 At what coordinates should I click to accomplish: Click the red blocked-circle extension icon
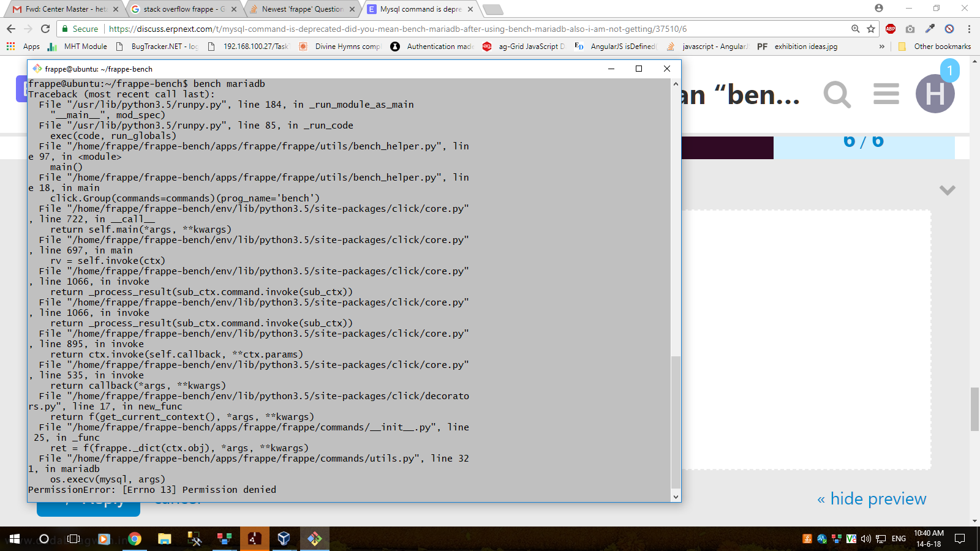[949, 29]
